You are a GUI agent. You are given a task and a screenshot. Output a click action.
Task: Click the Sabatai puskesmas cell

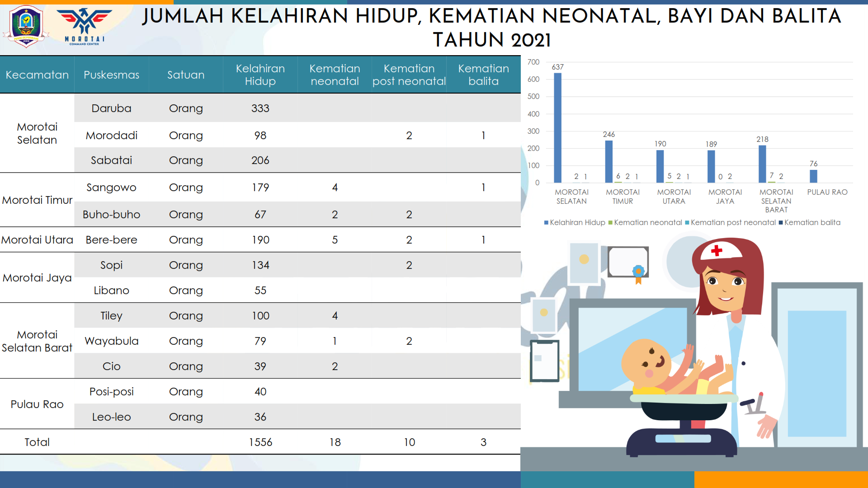[x=112, y=160]
